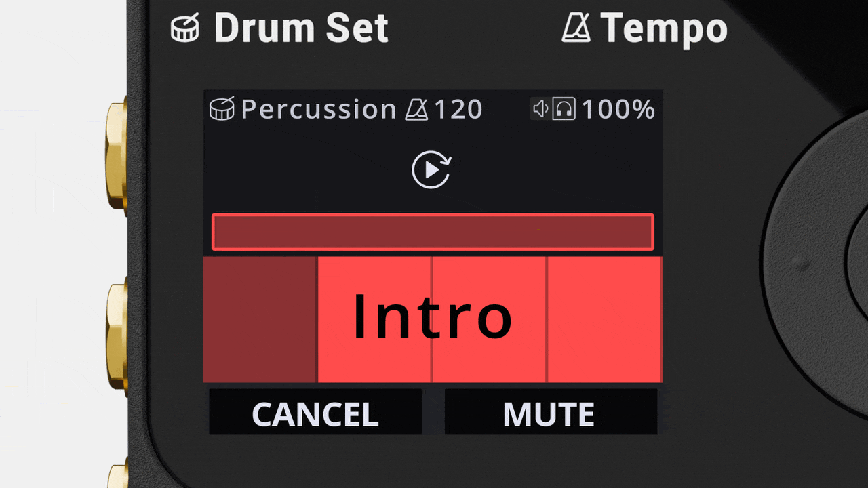Click the Tempo heading text
Image resolution: width=868 pixels, height=488 pixels.
(664, 29)
